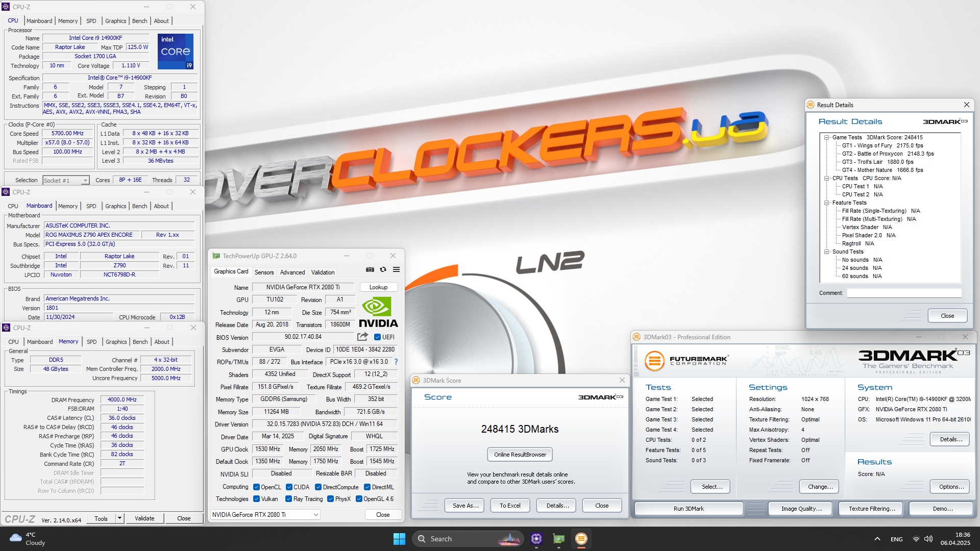Open the Tools dropdown arrow in CPU-Z

(119, 518)
